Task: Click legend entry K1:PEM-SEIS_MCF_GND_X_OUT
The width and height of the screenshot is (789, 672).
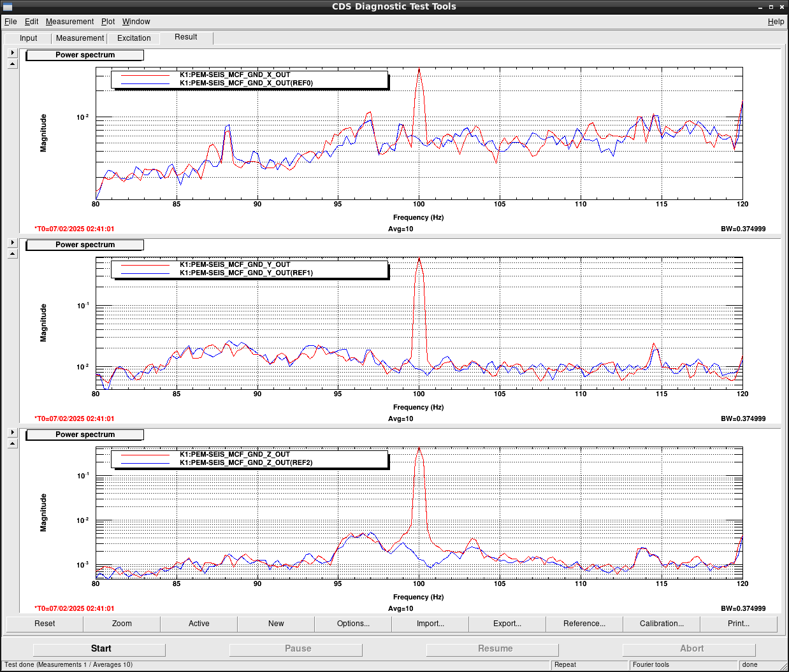Action: 235,75
